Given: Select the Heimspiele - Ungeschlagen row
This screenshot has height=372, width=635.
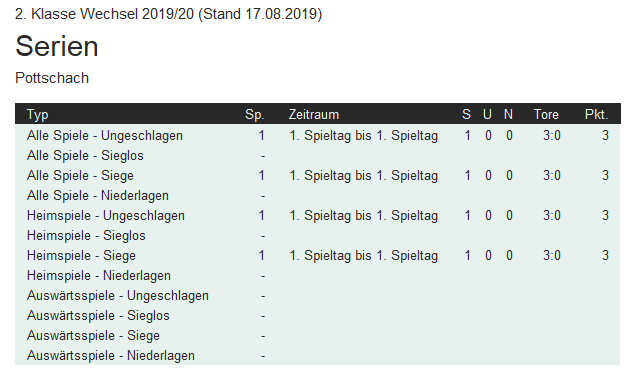Looking at the screenshot, I should coord(318,215).
